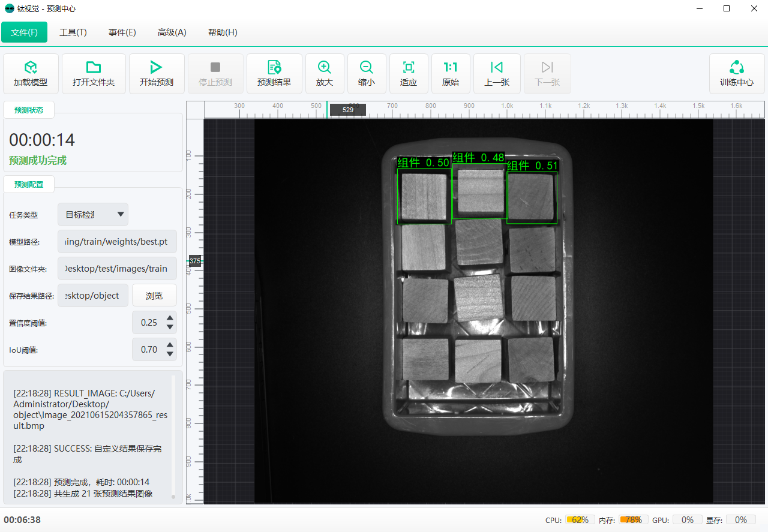Click the 图像文件夹 path field
The width and height of the screenshot is (768, 532).
(x=117, y=268)
